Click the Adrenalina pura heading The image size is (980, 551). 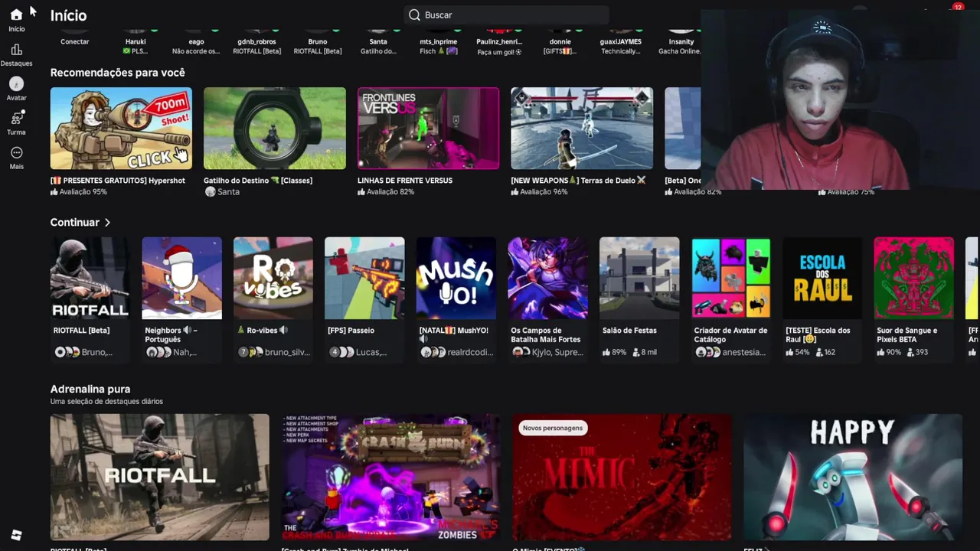point(90,389)
